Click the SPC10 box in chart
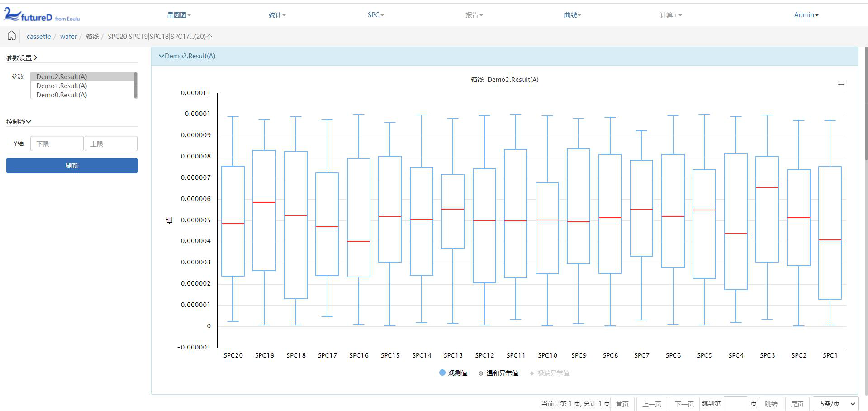 tap(547, 228)
